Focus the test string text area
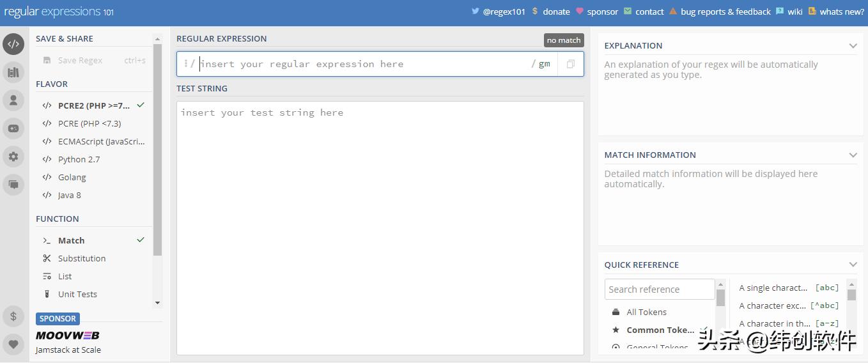 tap(380, 228)
